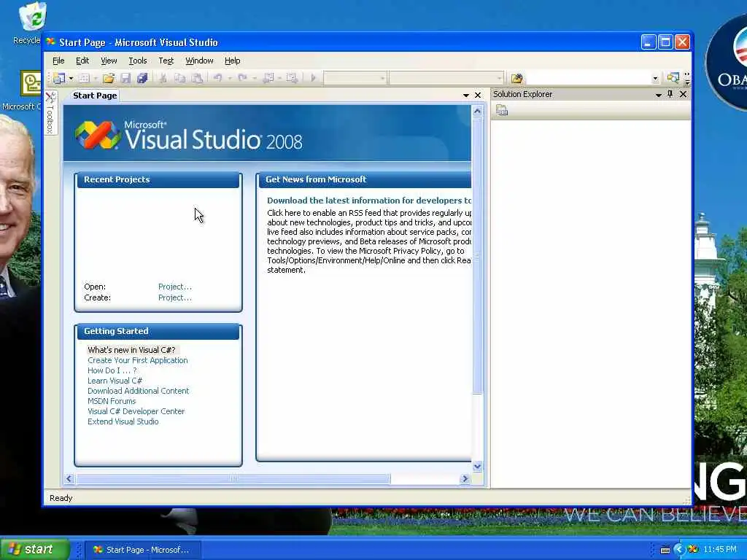
Task: Toggle Solution Explorer auto-hide pin
Action: (670, 94)
